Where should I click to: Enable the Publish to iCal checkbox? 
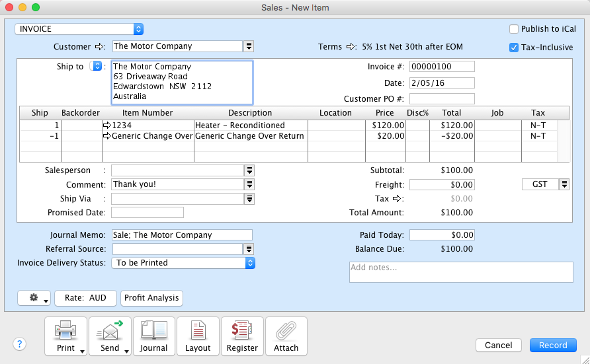click(x=514, y=29)
